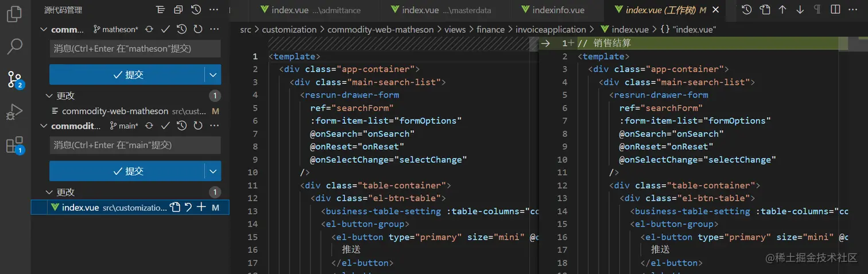Image resolution: width=868 pixels, height=274 pixels.
Task: Click index.vue file breadcrumb segment
Action: [x=623, y=29]
